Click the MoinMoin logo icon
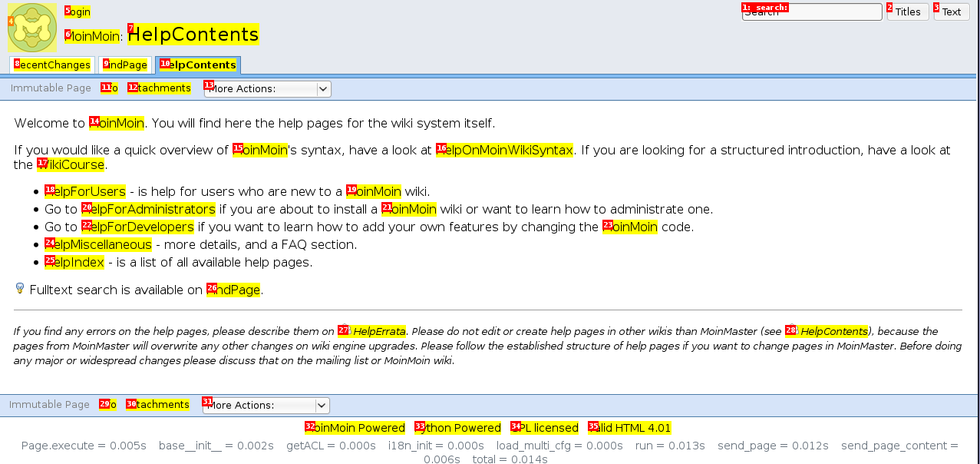 32,27
